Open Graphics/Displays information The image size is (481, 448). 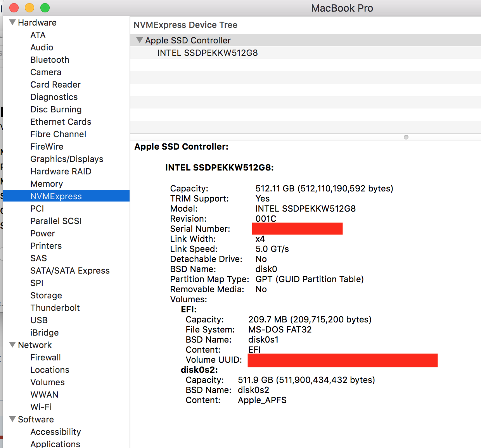point(67,159)
